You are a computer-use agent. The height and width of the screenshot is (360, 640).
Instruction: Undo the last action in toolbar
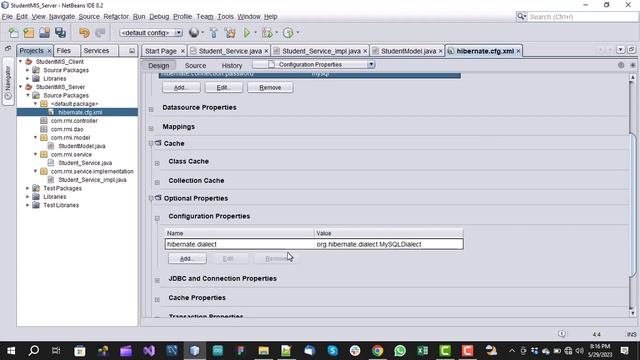(84, 33)
